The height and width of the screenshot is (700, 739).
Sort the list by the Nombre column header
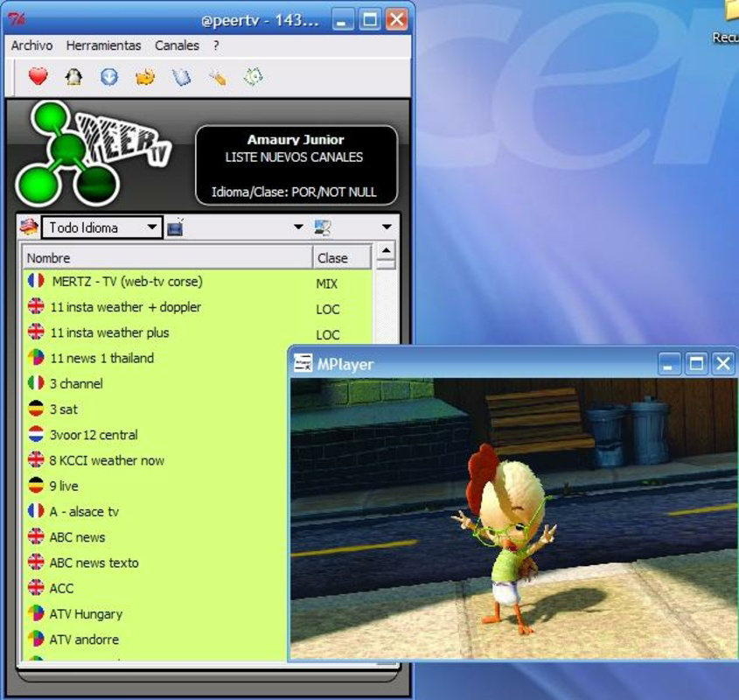tap(167, 257)
